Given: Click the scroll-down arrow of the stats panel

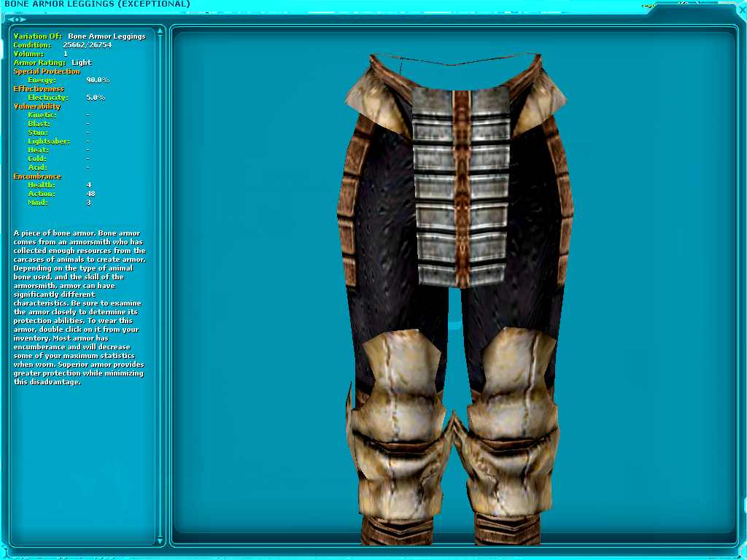Looking at the screenshot, I should 160,540.
